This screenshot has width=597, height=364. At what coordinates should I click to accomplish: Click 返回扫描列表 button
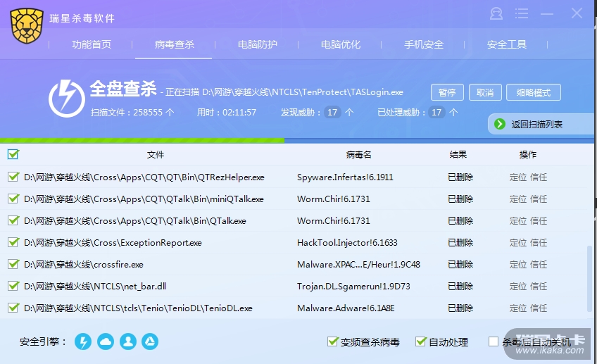tap(541, 124)
